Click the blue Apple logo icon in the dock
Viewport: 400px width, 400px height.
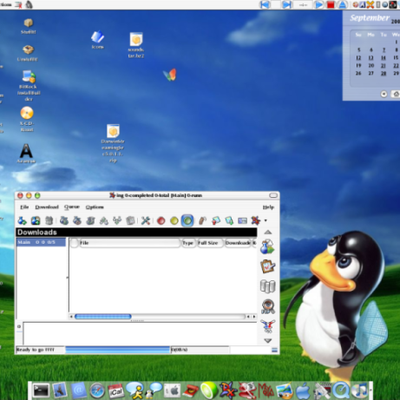click(x=303, y=390)
